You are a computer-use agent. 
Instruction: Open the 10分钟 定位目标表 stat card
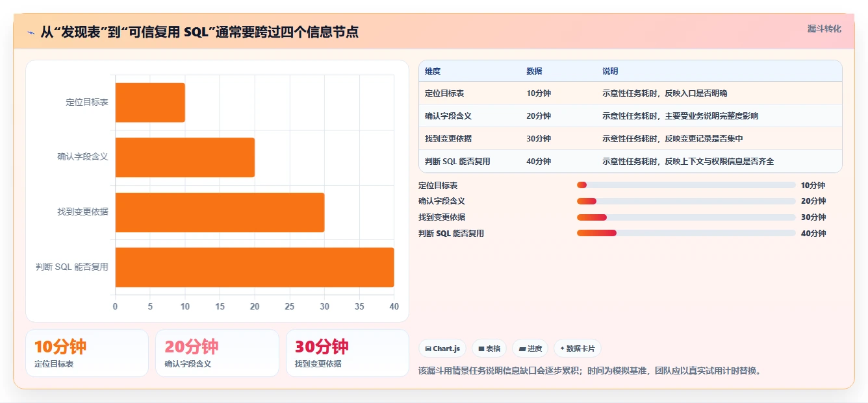(x=87, y=353)
